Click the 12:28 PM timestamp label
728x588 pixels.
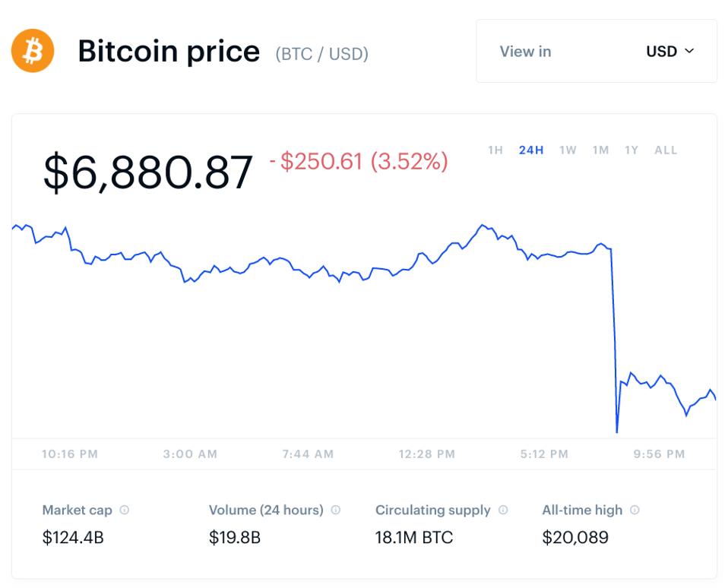[x=426, y=454]
